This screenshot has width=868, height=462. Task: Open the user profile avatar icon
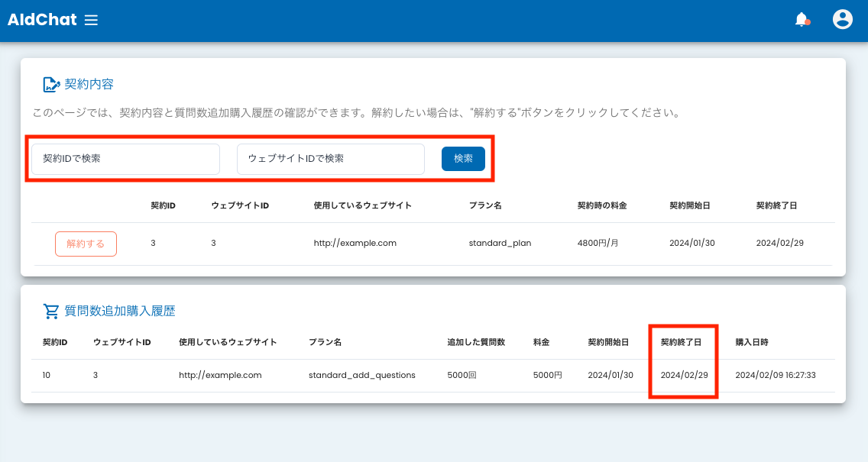[843, 19]
